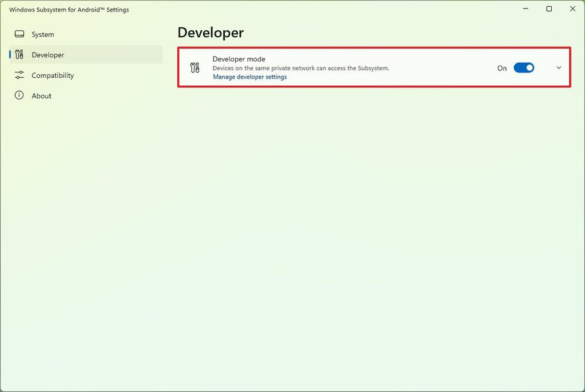Open the System settings page
This screenshot has width=585, height=392.
tap(42, 34)
